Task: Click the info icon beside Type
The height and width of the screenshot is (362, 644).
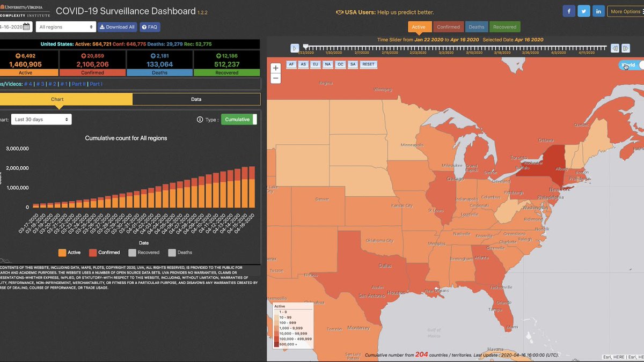Action: tap(200, 120)
